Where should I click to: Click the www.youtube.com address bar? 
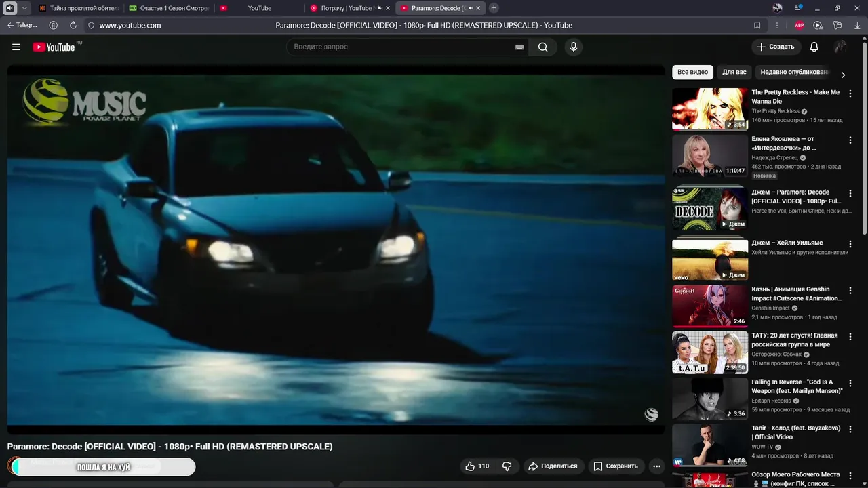130,25
